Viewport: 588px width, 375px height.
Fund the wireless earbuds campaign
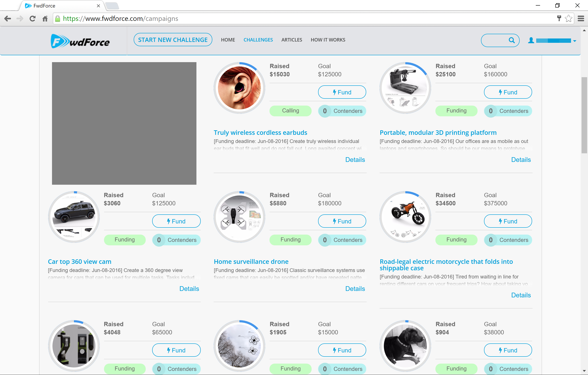click(x=342, y=92)
